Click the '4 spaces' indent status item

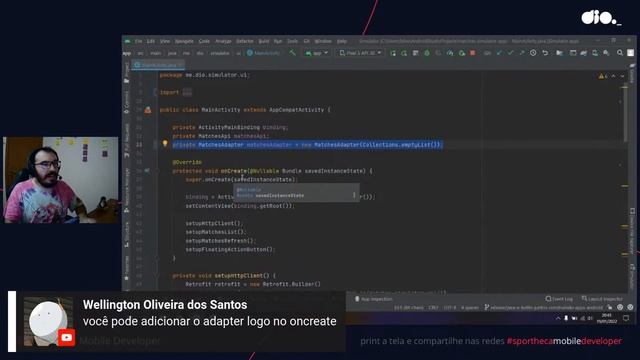[470, 307]
